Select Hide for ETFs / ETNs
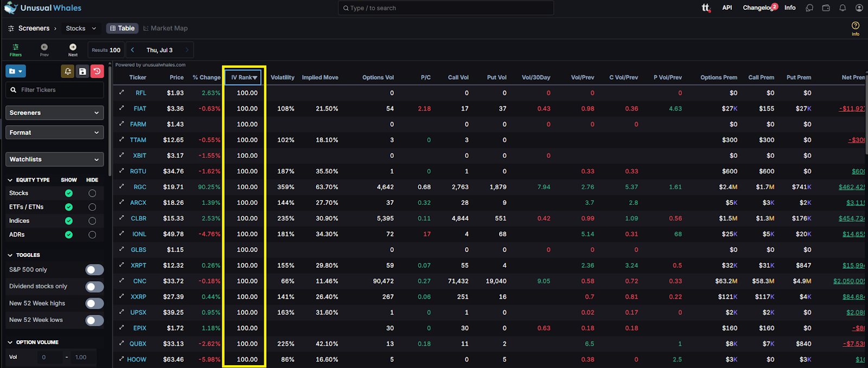Viewport: 868px width, 368px height. (x=92, y=207)
